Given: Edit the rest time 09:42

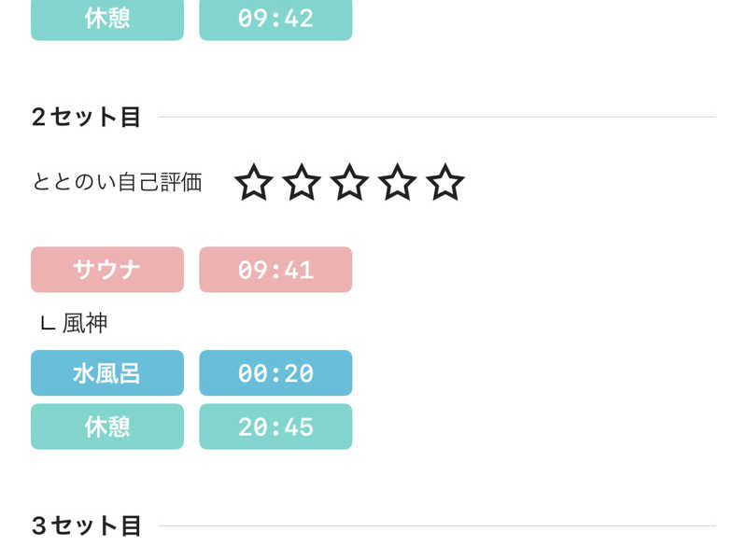Looking at the screenshot, I should (x=275, y=19).
